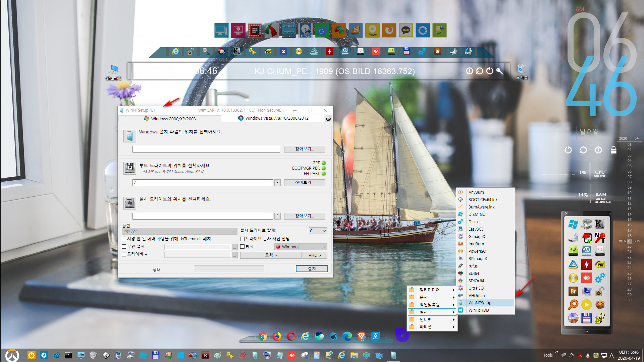Toggle the 무인 설치 unattended checkbox
644x362 pixels.
pos(124,246)
